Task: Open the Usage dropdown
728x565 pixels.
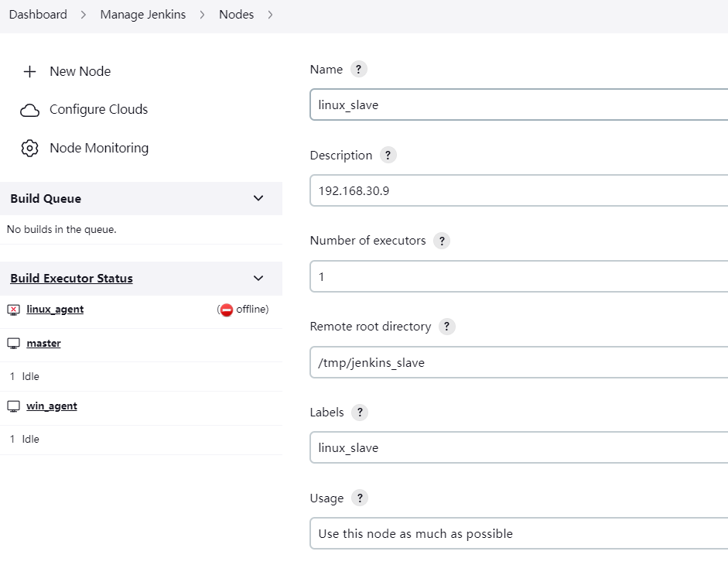Action: pyautogui.click(x=519, y=533)
